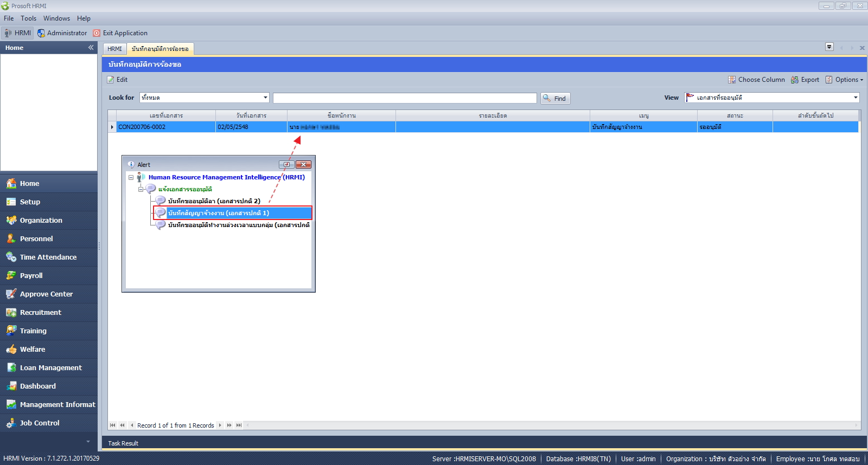Switch to the บันทึกอนุมัติการร้องขอ tab
868x465 pixels.
[x=160, y=49]
